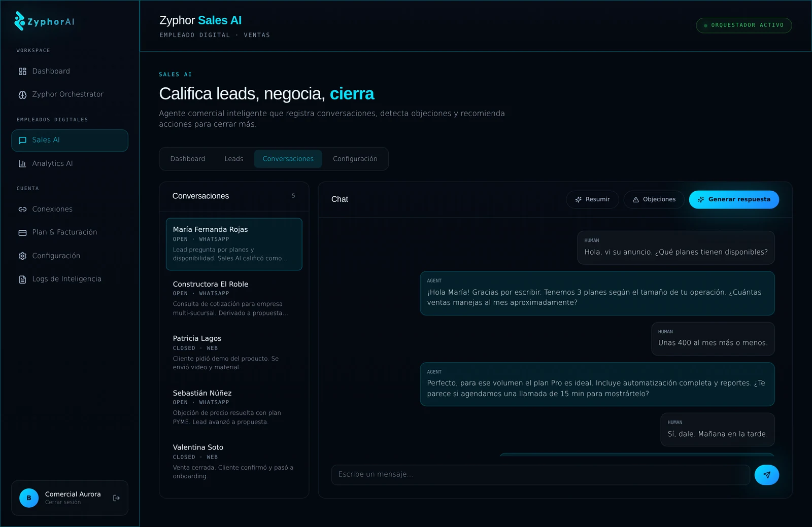Click agent message '¡Hola María! Gracias por escribir'
The image size is (812, 527).
(x=597, y=293)
